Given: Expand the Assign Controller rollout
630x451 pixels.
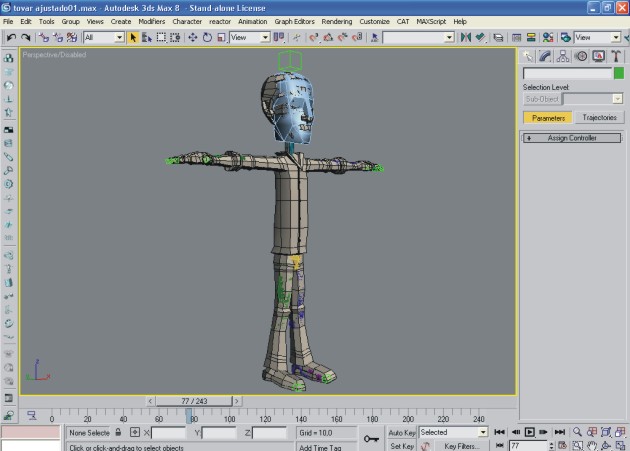Looking at the screenshot, I should [572, 138].
